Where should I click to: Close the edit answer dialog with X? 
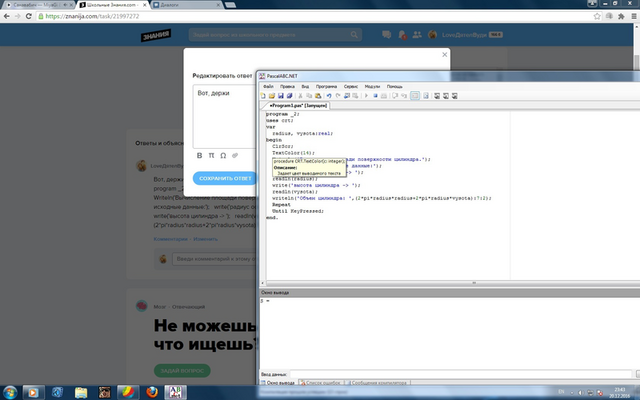click(x=444, y=55)
